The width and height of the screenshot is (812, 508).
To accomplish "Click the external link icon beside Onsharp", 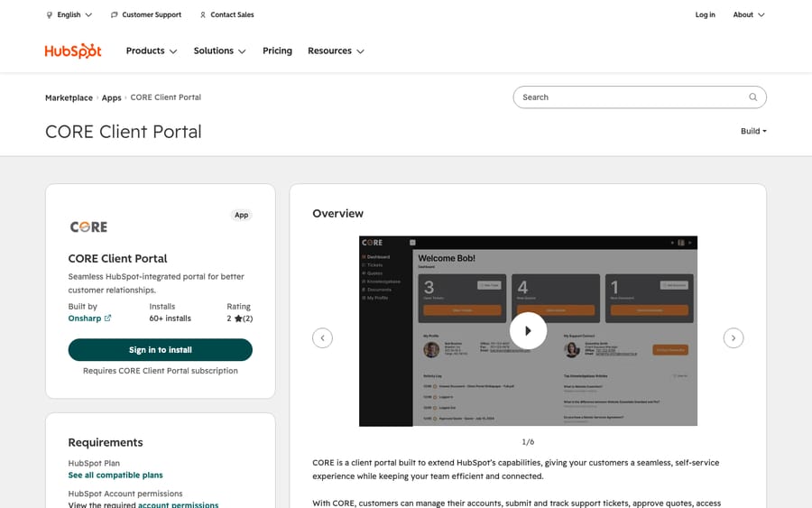I will point(107,318).
